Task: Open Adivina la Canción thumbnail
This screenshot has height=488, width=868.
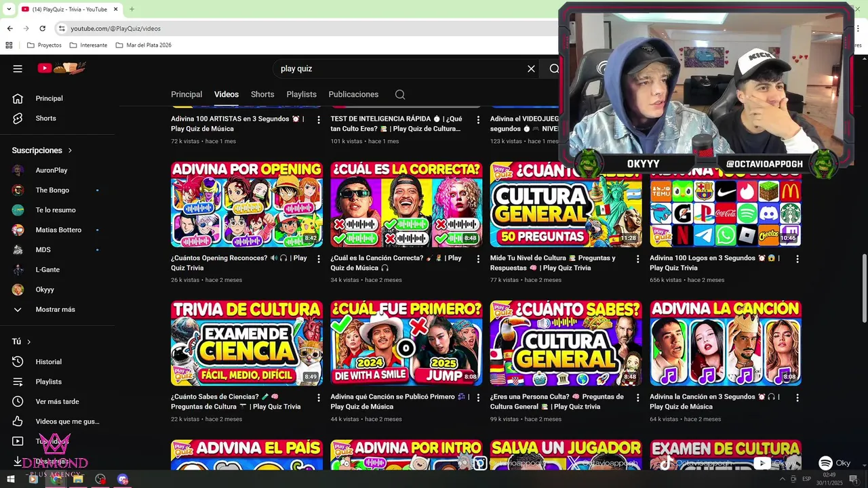Action: [726, 344]
